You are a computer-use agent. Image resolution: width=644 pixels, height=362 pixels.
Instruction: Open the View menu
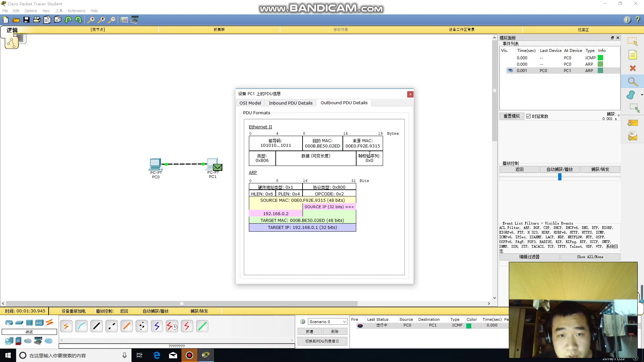pos(46,11)
